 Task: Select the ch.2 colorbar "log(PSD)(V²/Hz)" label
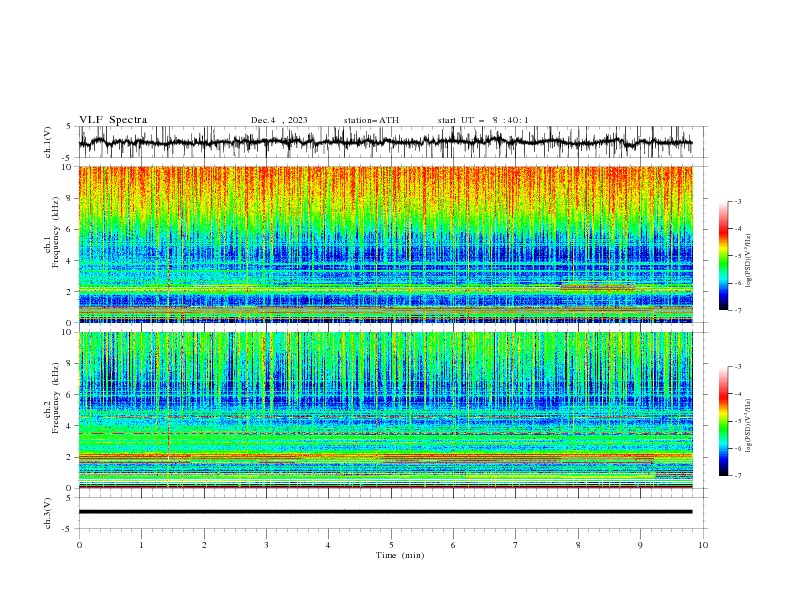coord(748,425)
